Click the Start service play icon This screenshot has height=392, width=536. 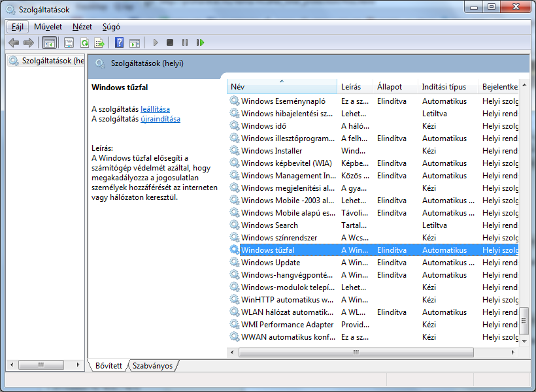tap(156, 42)
